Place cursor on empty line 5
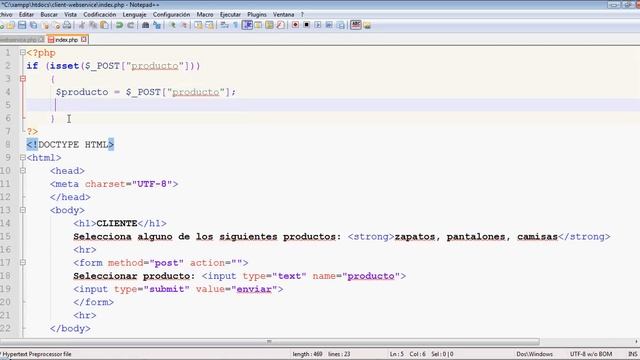The width and height of the screenshot is (640, 360). pyautogui.click(x=333, y=105)
